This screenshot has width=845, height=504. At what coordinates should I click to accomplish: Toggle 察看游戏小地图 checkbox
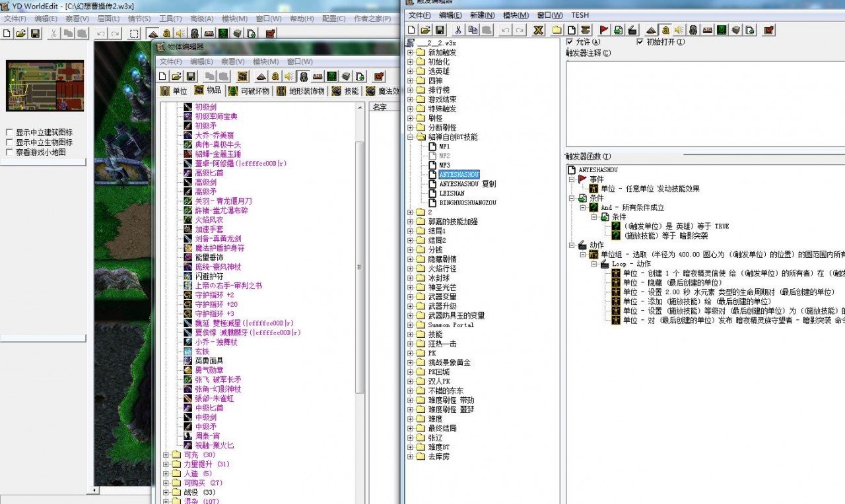(x=9, y=152)
